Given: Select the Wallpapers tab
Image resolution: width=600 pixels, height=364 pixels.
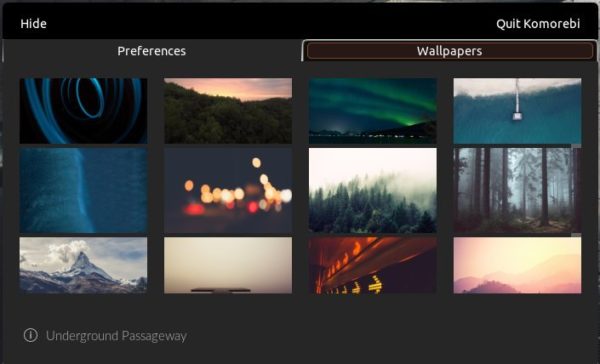Looking at the screenshot, I should [449, 51].
